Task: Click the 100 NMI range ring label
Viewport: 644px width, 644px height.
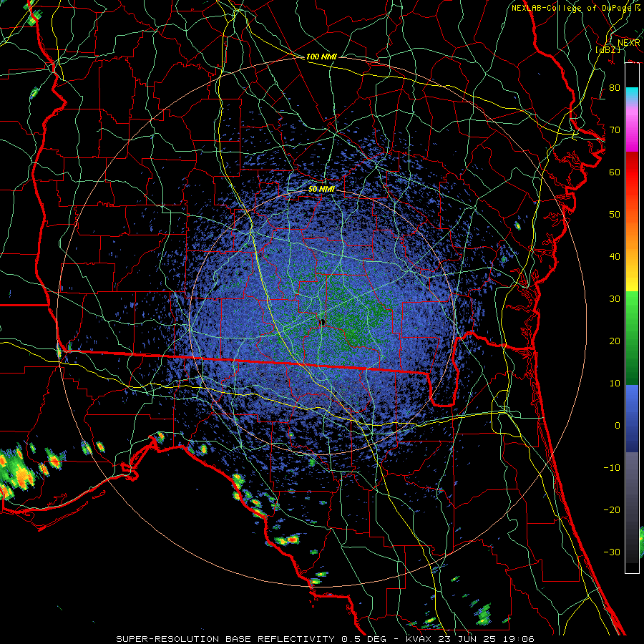Action: click(321, 57)
